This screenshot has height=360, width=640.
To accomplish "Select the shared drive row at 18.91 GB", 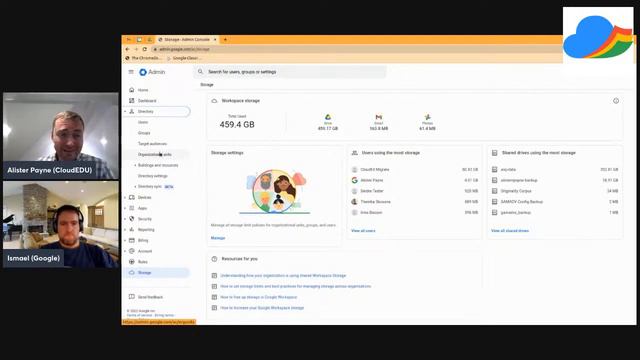I will click(555, 180).
